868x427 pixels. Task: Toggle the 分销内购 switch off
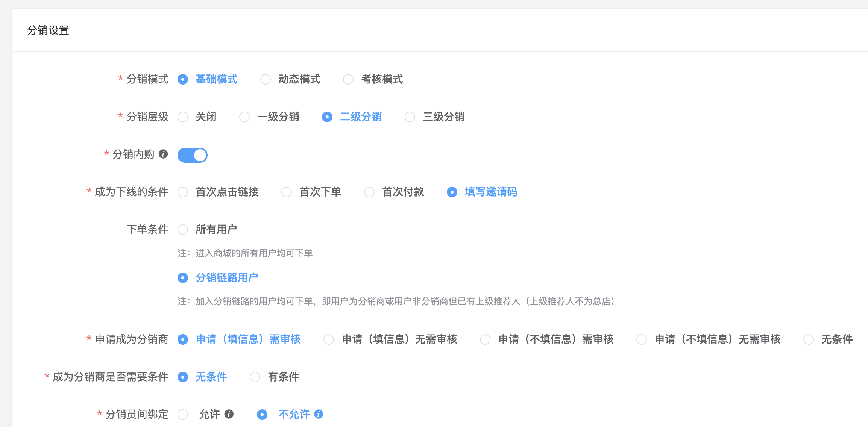click(x=193, y=155)
